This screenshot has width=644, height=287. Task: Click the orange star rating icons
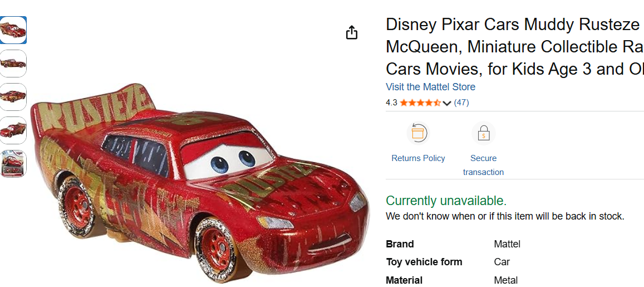coord(420,103)
